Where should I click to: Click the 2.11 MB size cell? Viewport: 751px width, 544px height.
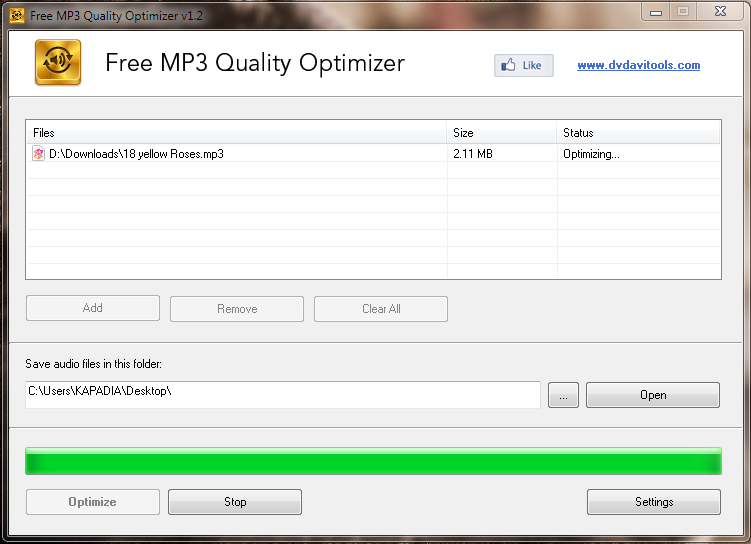pyautogui.click(x=473, y=154)
